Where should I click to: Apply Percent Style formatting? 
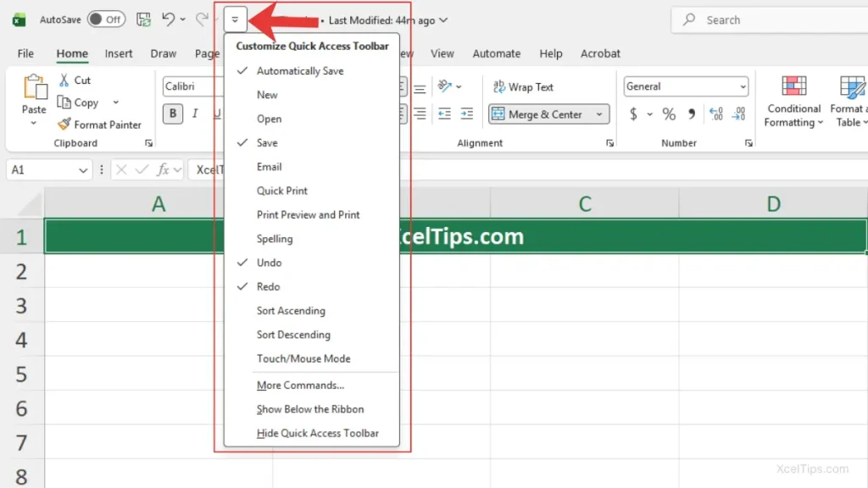tap(669, 113)
